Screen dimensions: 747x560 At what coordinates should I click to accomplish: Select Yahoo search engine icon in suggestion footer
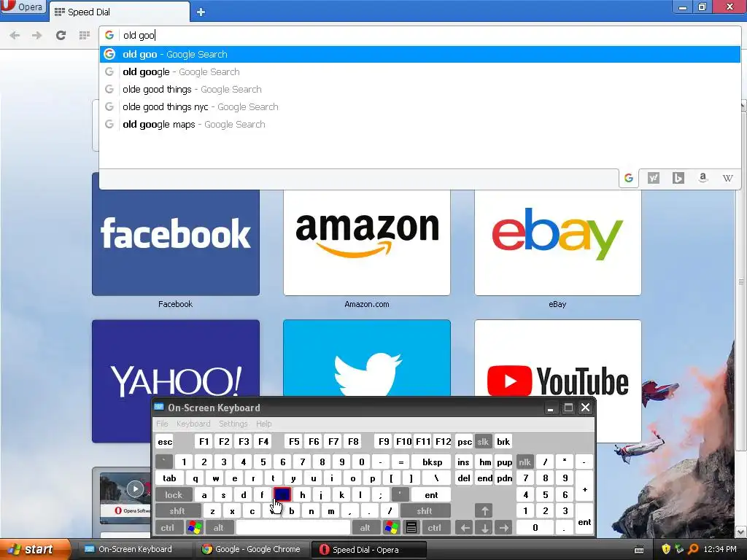click(x=654, y=178)
